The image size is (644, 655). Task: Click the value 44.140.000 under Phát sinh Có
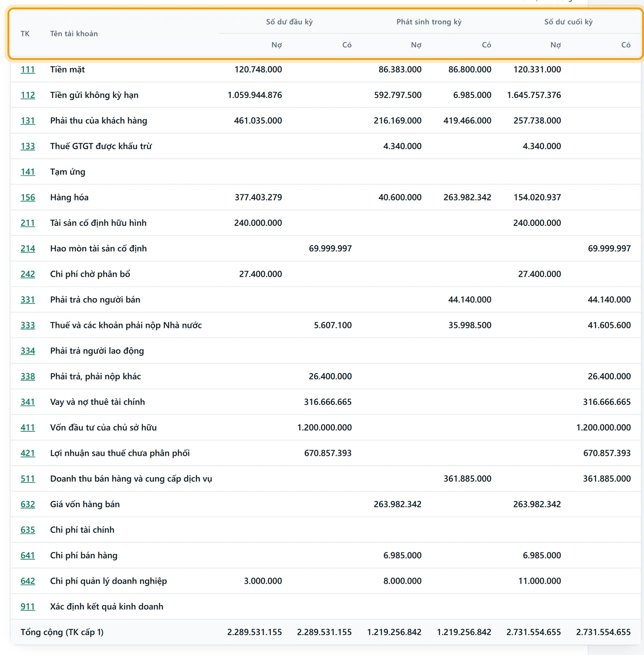click(x=470, y=300)
